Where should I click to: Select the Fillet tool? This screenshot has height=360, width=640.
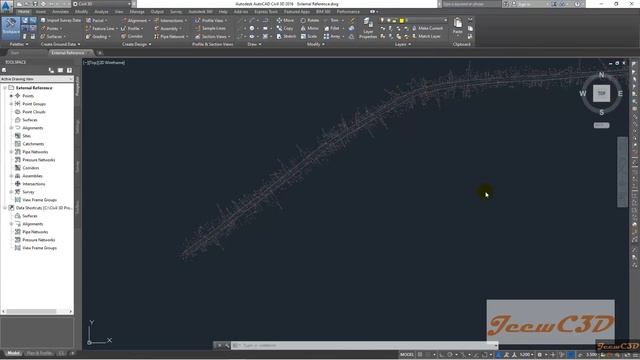tap(332, 29)
